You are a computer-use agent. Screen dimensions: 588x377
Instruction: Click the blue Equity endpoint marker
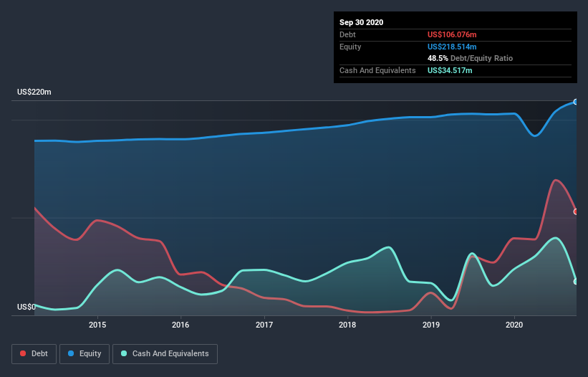[576, 102]
